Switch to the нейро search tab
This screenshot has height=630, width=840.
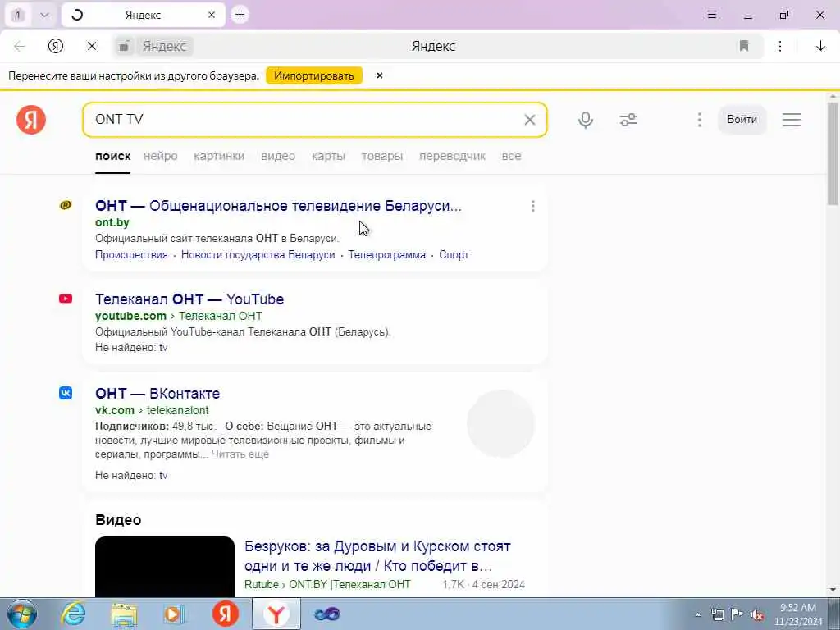160,156
